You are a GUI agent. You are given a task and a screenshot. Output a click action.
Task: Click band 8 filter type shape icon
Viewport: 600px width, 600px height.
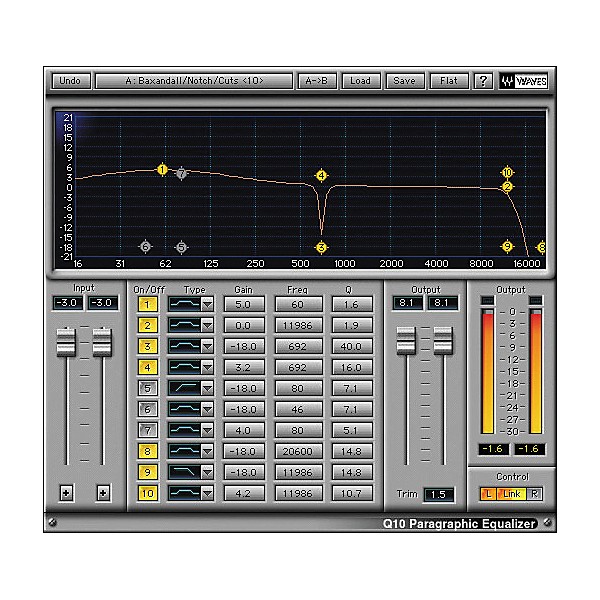[184, 451]
